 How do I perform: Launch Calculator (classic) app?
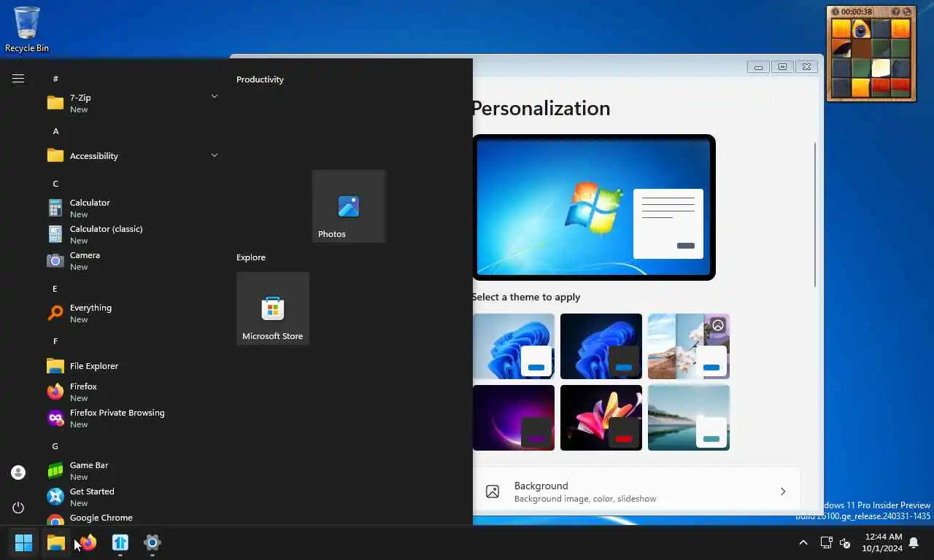click(x=131, y=234)
